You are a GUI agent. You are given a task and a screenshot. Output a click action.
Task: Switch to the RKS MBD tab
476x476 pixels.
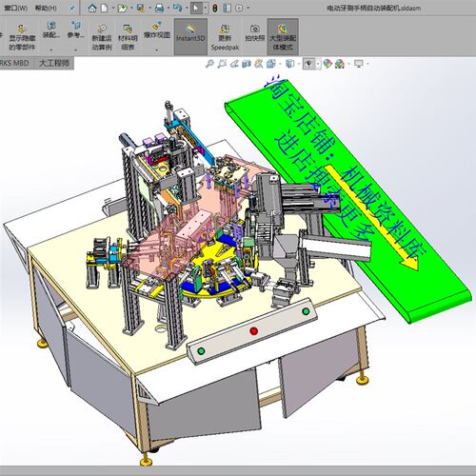14,63
